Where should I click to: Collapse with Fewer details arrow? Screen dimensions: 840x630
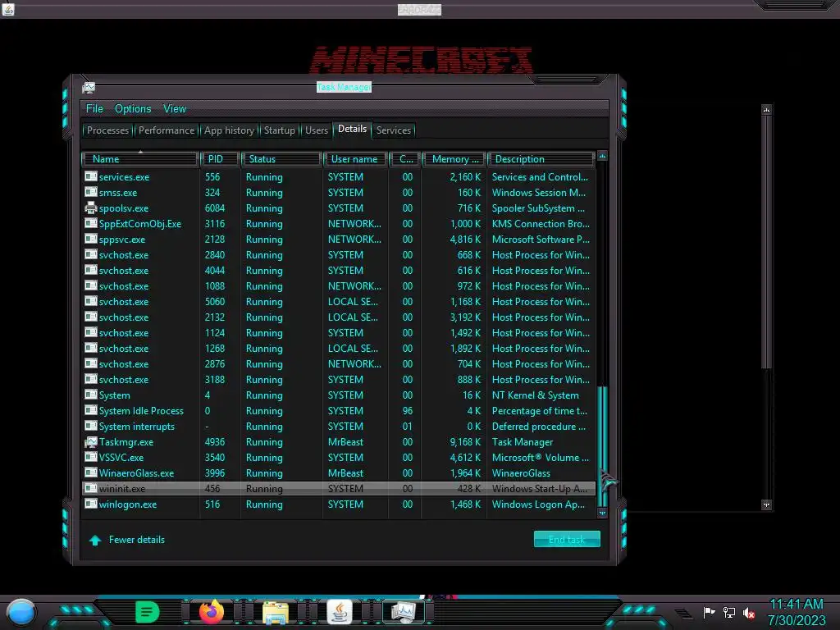click(x=95, y=540)
